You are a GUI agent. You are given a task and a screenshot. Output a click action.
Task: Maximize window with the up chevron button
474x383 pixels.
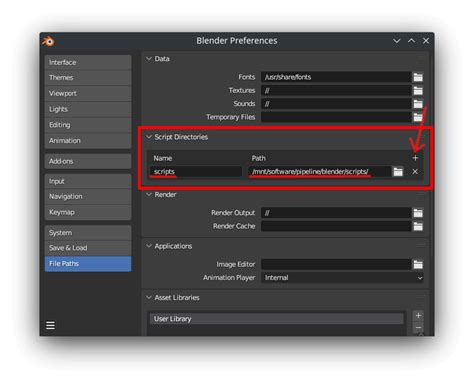click(412, 41)
